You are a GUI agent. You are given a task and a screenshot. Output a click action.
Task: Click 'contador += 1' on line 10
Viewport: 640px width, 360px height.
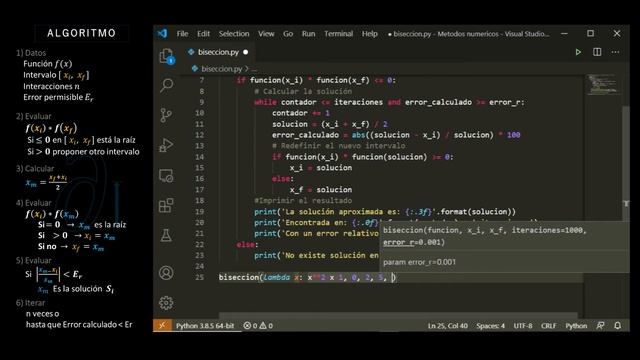[x=301, y=113]
